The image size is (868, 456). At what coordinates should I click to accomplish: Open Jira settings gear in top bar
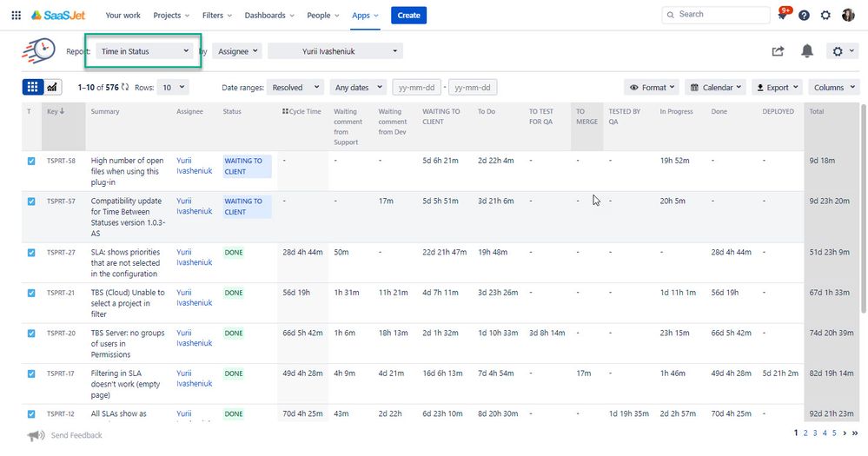[825, 15]
